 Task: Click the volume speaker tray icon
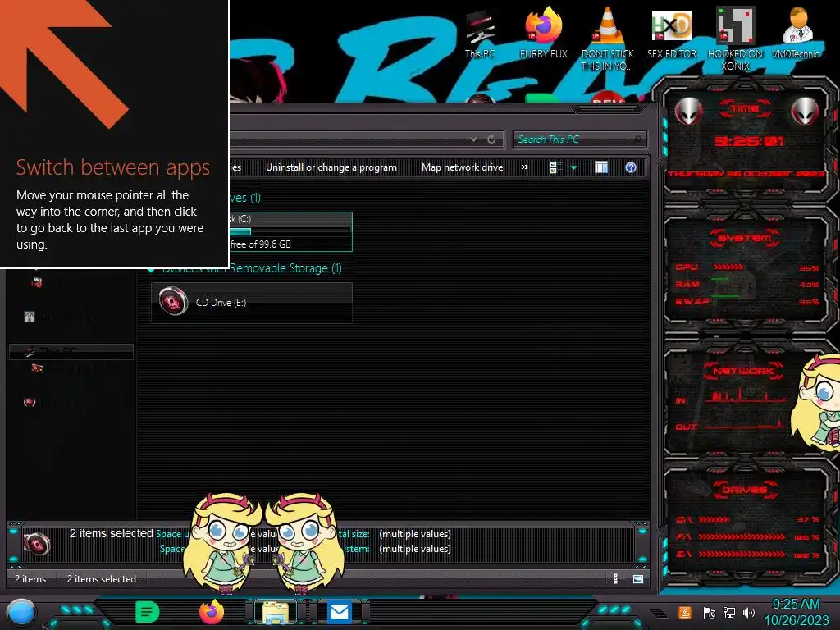(x=749, y=613)
